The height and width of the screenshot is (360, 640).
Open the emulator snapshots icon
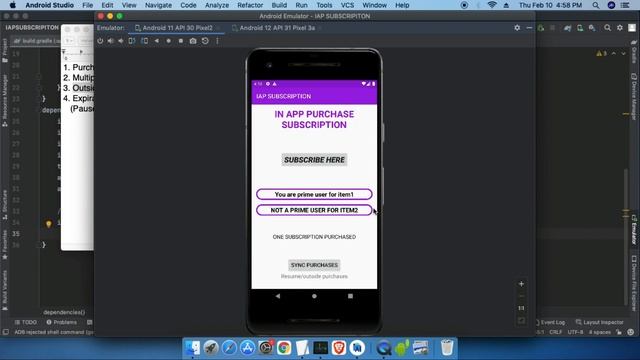tap(205, 41)
